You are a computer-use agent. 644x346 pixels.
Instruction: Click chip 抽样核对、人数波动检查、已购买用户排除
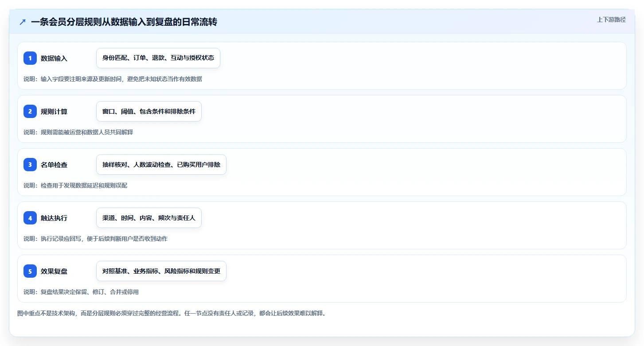161,165
